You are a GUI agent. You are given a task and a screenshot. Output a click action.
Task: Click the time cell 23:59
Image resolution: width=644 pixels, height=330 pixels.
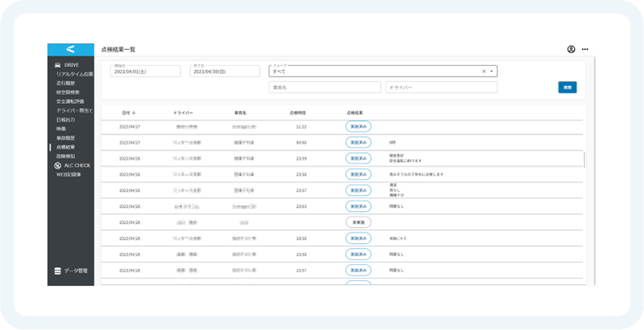coord(301,159)
